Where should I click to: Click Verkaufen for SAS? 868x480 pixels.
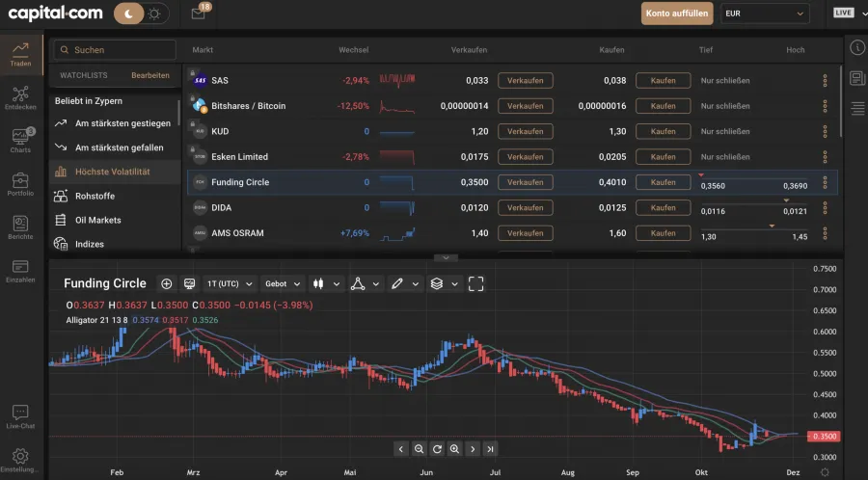coord(526,81)
